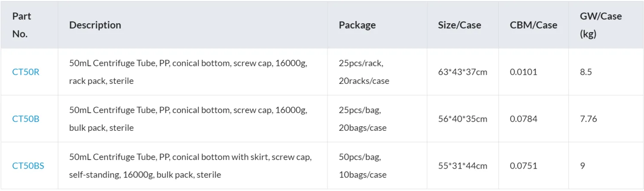Screen dimensions: 644x191
Task: Click the GW/Case (kg) column header
Action: coord(600,25)
